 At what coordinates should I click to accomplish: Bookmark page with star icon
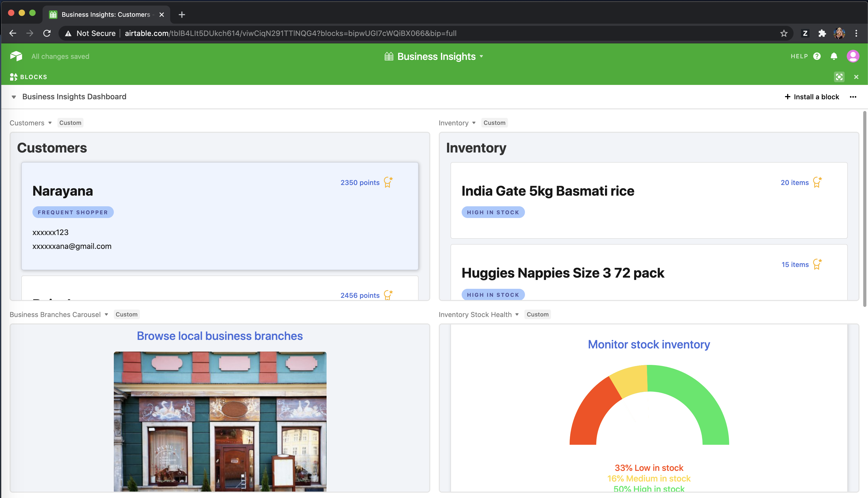(784, 33)
